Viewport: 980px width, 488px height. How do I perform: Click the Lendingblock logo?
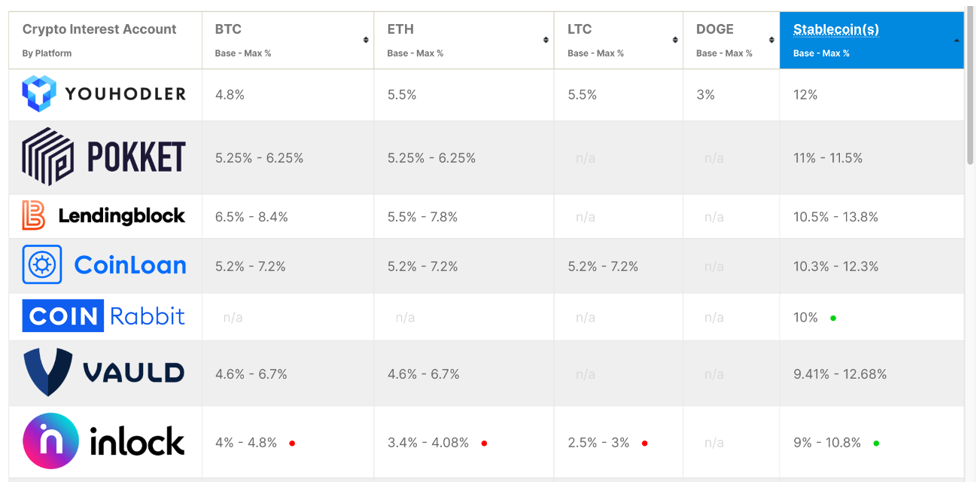(x=104, y=216)
